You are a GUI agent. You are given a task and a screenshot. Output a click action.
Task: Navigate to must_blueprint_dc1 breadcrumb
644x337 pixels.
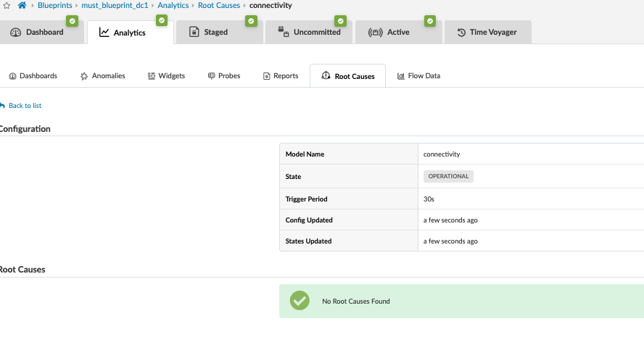115,5
